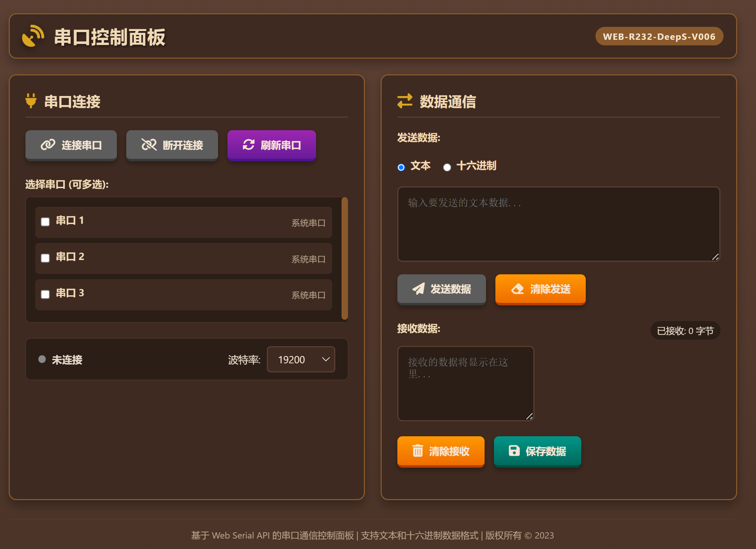Screen dimensions: 756x549
Task: Click the broken-link icon on 断开连接
Action: tap(149, 144)
